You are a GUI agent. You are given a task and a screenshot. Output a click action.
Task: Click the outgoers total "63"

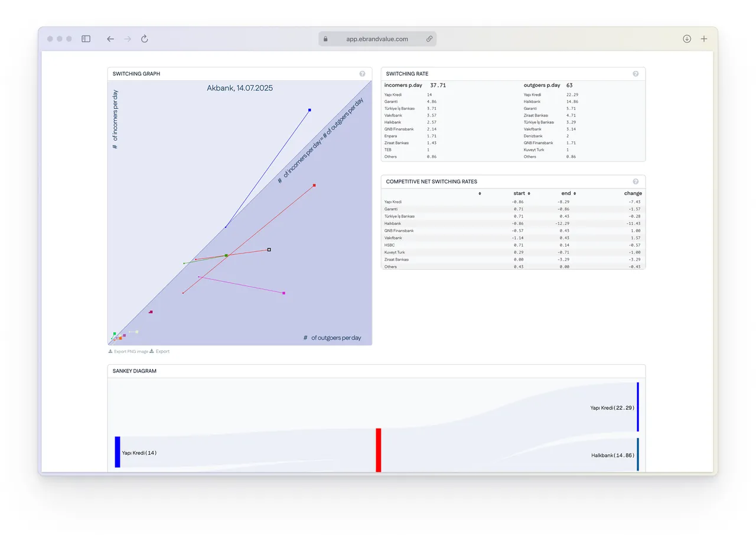(x=569, y=85)
